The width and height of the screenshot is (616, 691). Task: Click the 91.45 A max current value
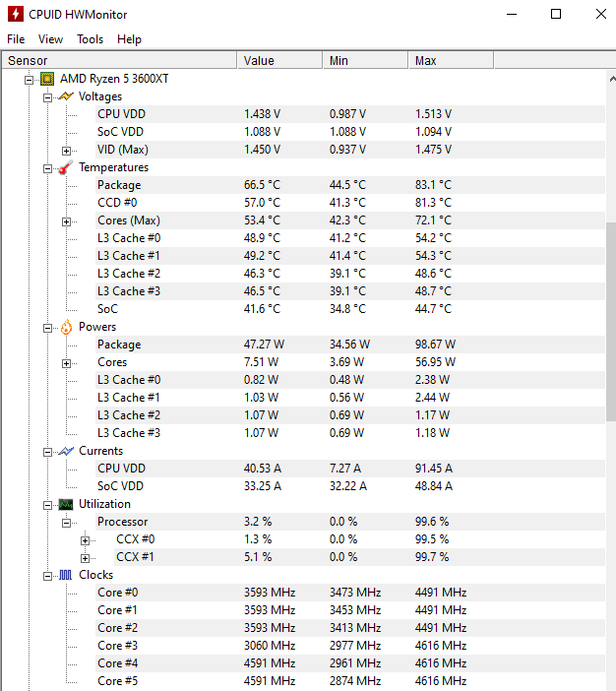tap(434, 469)
